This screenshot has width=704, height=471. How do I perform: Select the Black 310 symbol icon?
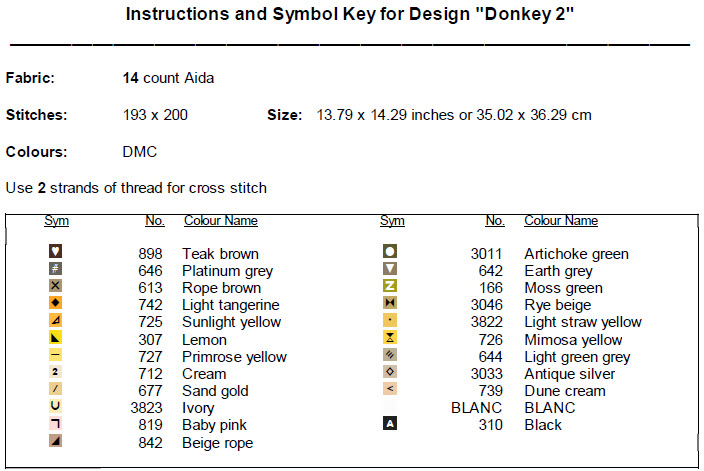[x=391, y=424]
